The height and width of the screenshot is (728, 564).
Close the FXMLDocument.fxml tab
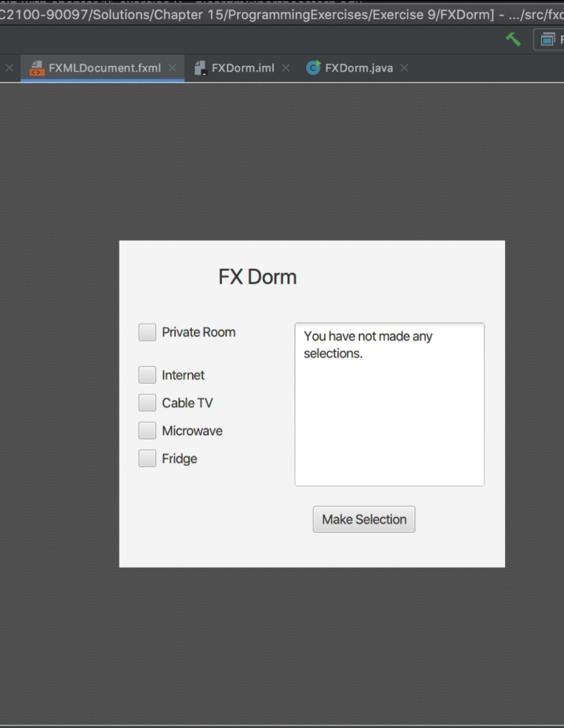(172, 68)
